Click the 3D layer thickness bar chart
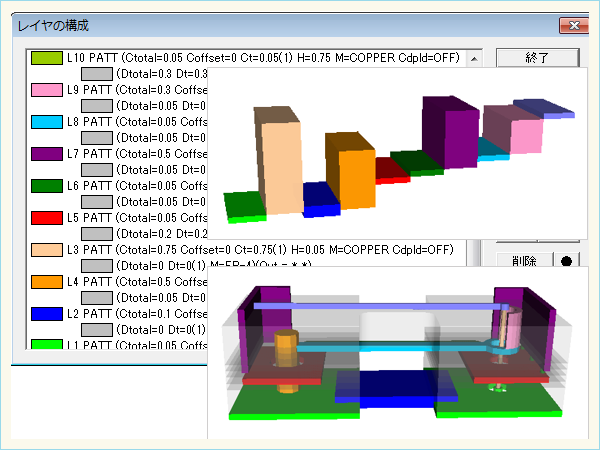600x450 pixels. (400, 153)
